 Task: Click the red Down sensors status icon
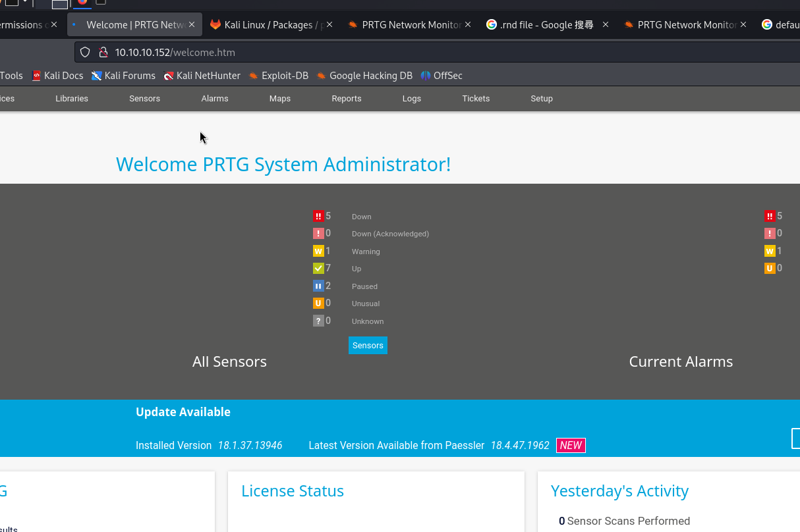(318, 216)
